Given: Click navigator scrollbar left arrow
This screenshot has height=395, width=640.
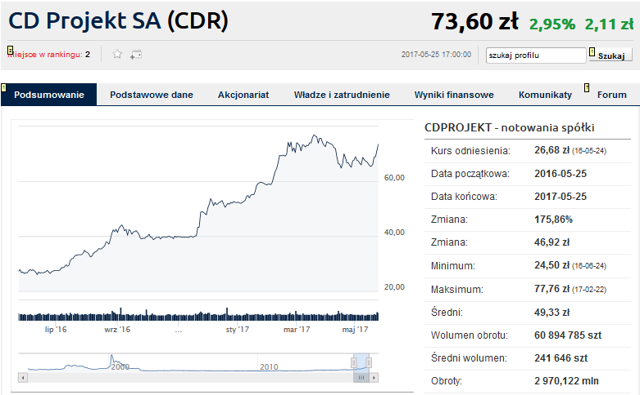Looking at the screenshot, I should coord(23,377).
